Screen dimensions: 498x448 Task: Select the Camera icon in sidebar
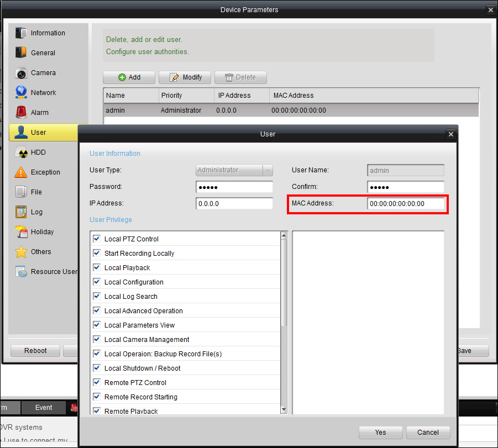pyautogui.click(x=21, y=73)
